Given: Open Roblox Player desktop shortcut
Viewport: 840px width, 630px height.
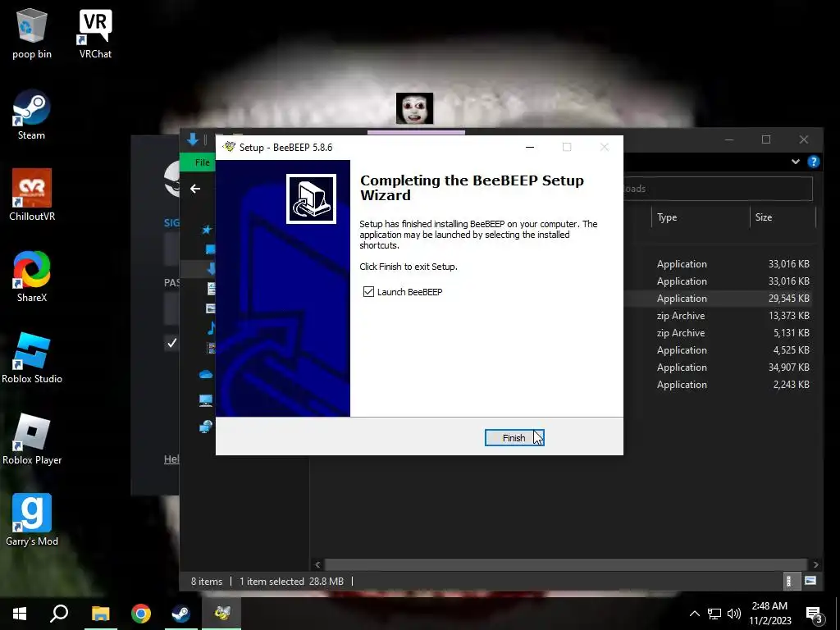Looking at the screenshot, I should [32, 440].
